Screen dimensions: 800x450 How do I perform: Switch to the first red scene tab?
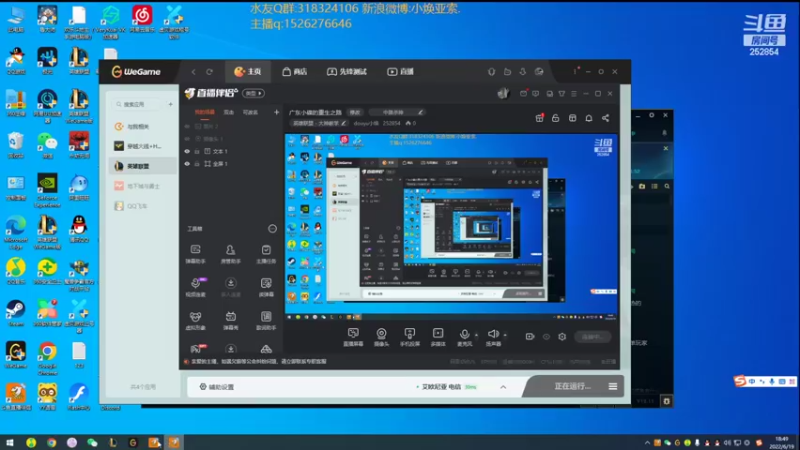coord(205,112)
